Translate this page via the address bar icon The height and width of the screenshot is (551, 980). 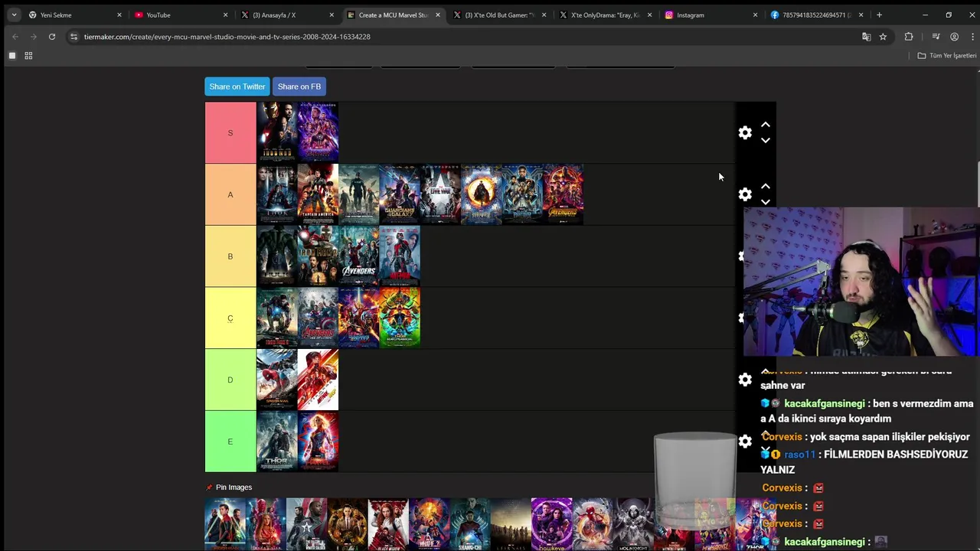[867, 37]
